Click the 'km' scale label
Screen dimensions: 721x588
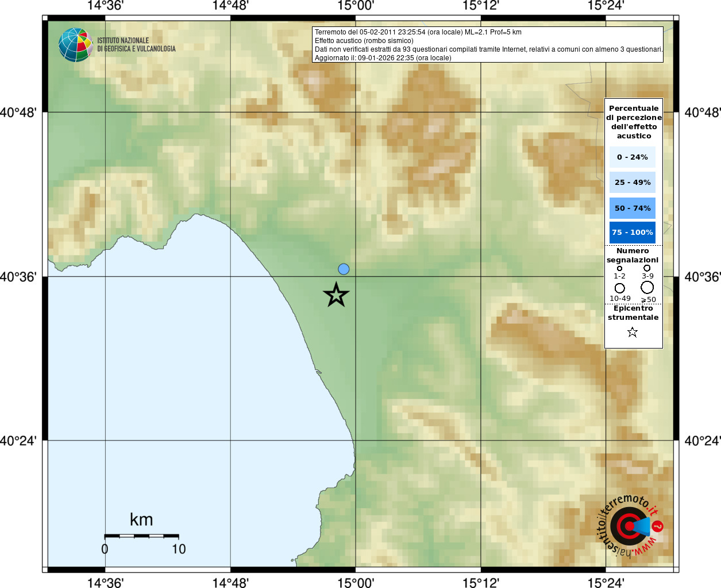tap(141, 520)
